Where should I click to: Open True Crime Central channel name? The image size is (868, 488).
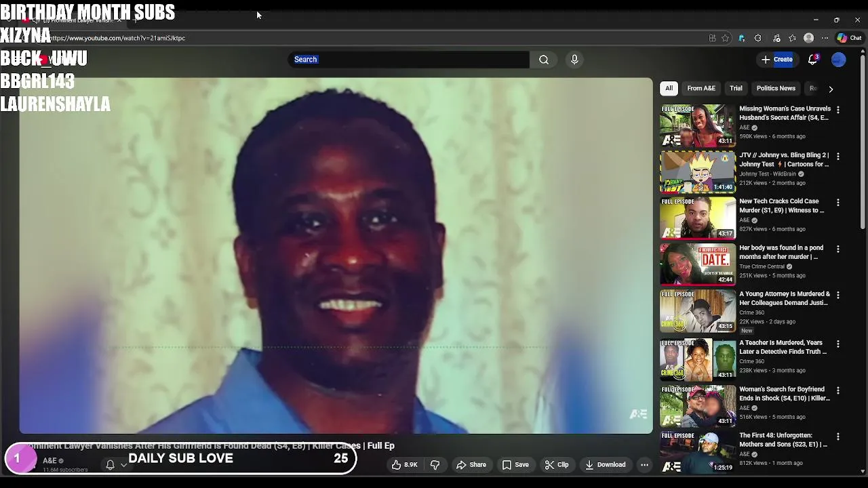[762, 267]
